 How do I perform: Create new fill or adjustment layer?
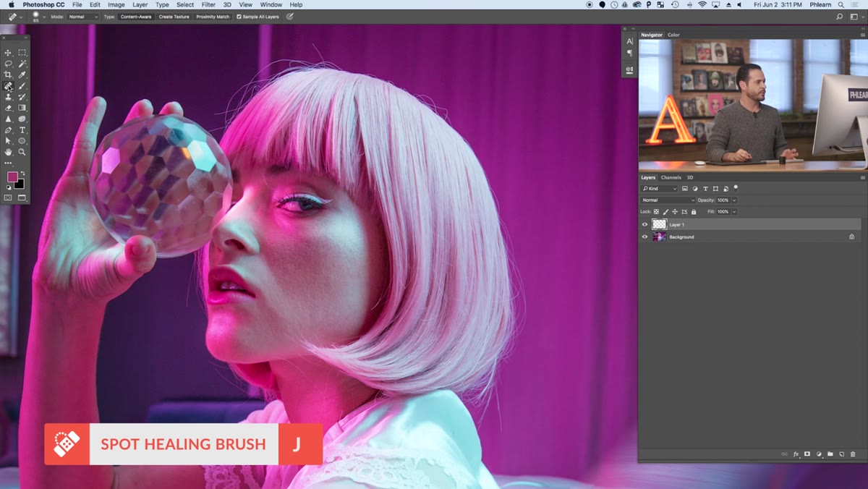click(x=819, y=454)
